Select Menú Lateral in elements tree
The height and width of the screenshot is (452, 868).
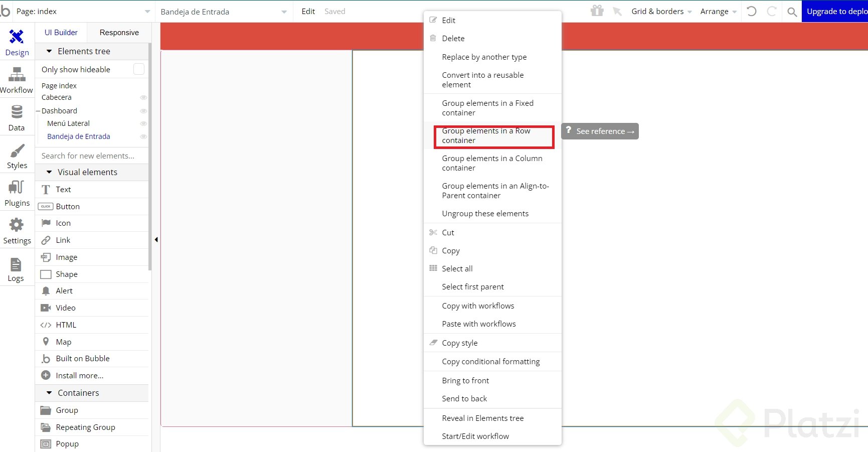tap(68, 123)
